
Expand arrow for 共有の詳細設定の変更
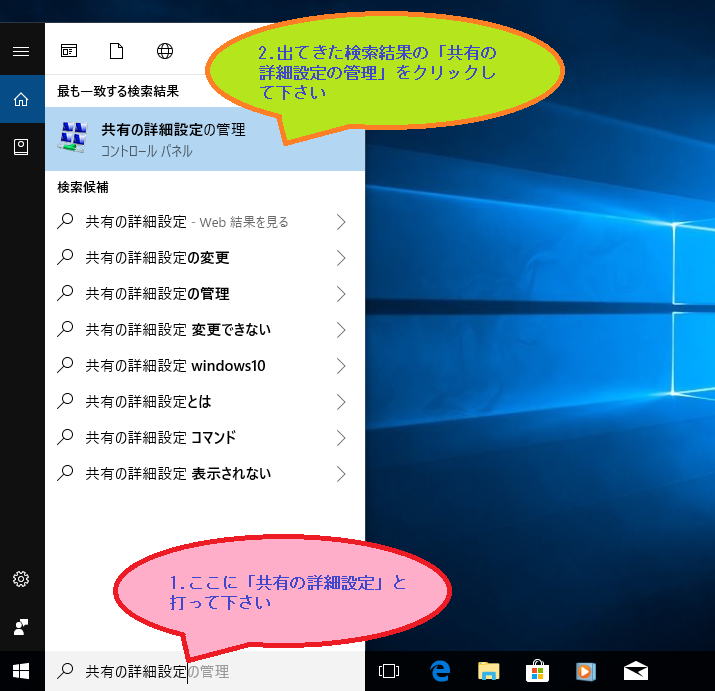pos(341,258)
